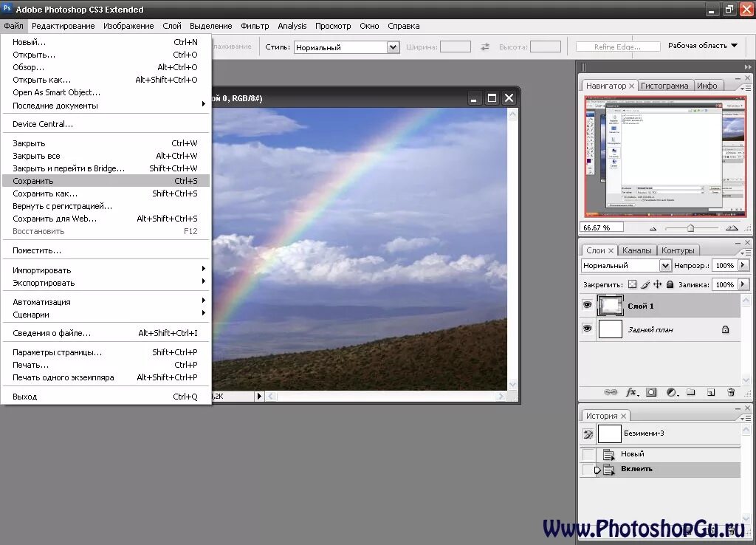Choose Device Central… menu item
The height and width of the screenshot is (545, 756).
click(106, 124)
